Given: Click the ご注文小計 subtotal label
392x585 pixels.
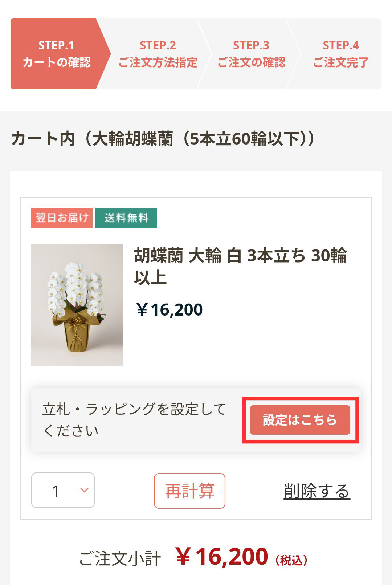Looking at the screenshot, I should 120,558.
